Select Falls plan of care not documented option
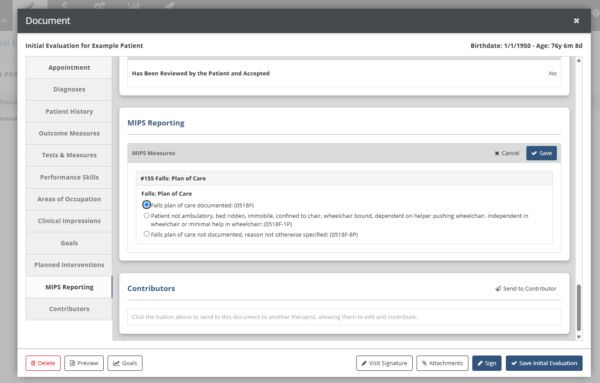This screenshot has width=600, height=383. tap(146, 234)
